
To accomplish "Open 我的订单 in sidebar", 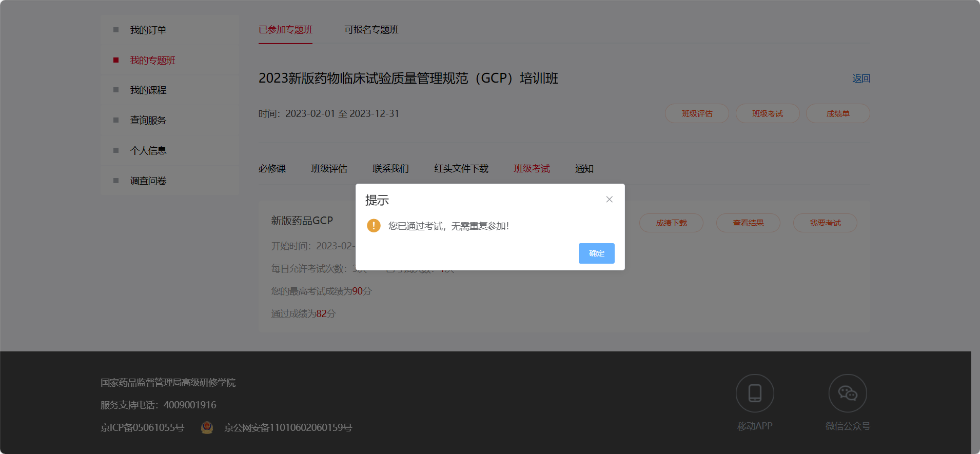I will [148, 30].
